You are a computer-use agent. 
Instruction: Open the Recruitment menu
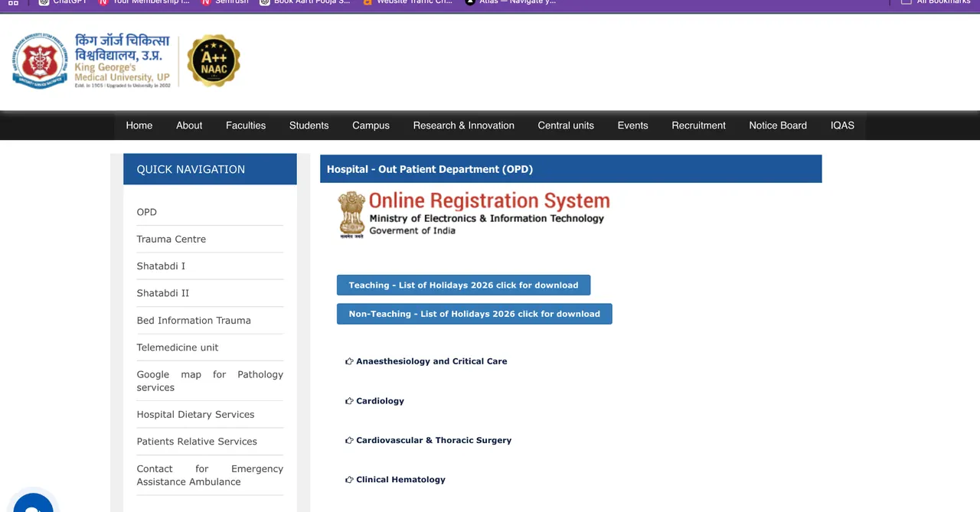click(698, 126)
